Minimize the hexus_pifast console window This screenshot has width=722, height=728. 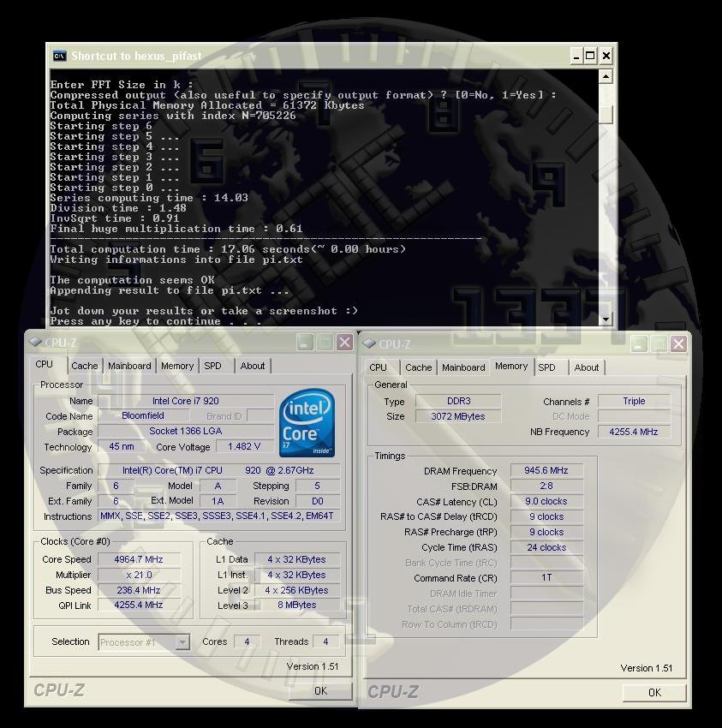576,57
